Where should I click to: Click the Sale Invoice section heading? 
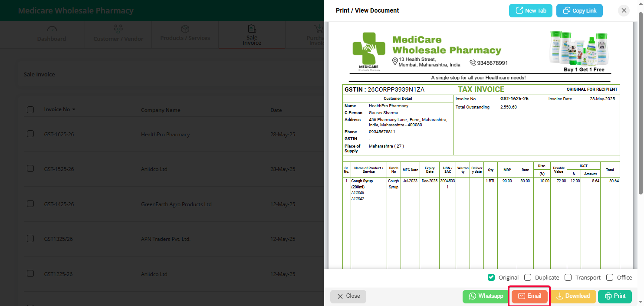coord(39,74)
